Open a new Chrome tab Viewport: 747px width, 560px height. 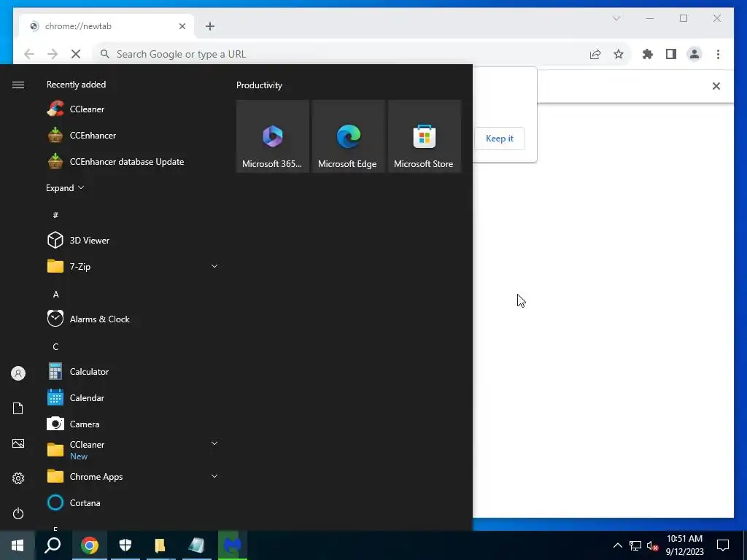pos(210,26)
